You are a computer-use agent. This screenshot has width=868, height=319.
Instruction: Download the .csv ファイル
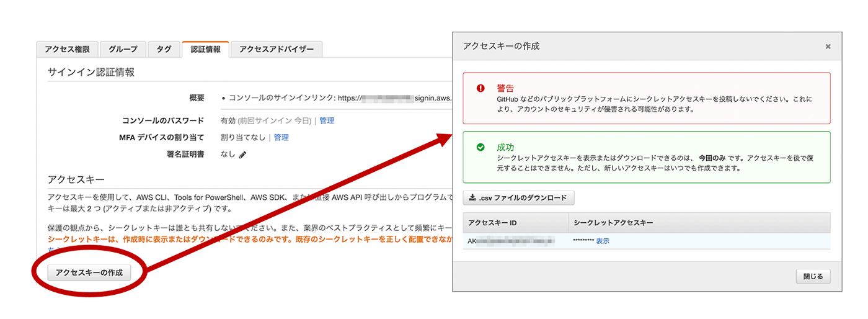(518, 198)
